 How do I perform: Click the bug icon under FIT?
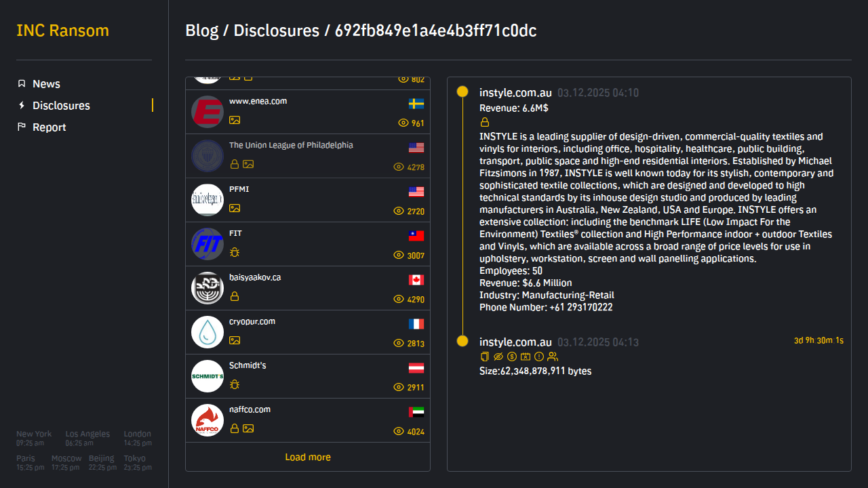[235, 252]
